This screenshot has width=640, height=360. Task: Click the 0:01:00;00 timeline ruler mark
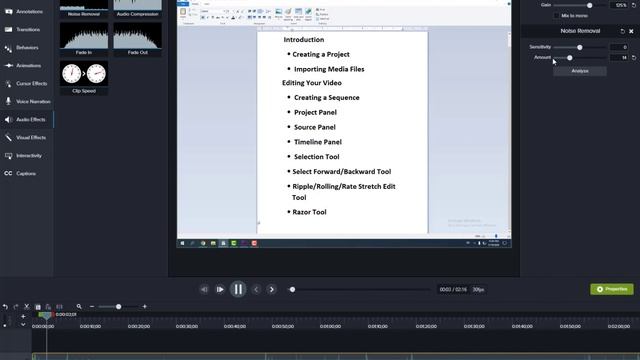tap(330, 327)
